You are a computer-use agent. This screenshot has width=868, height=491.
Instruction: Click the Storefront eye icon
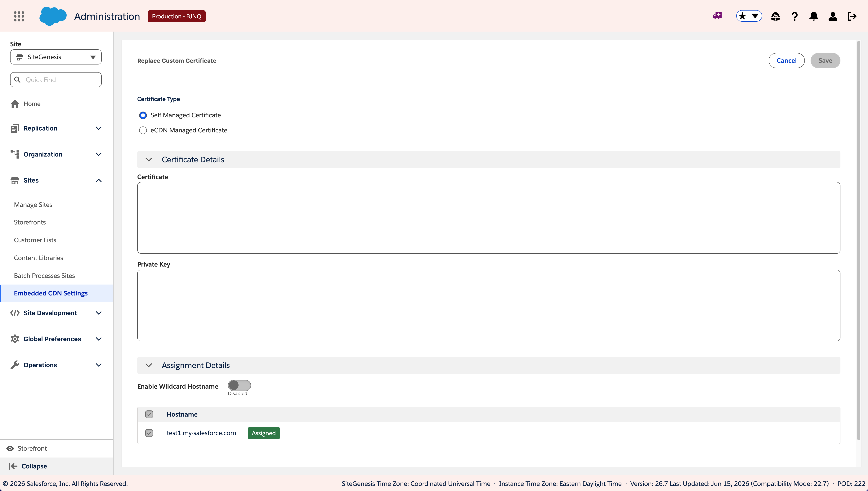tap(10, 449)
